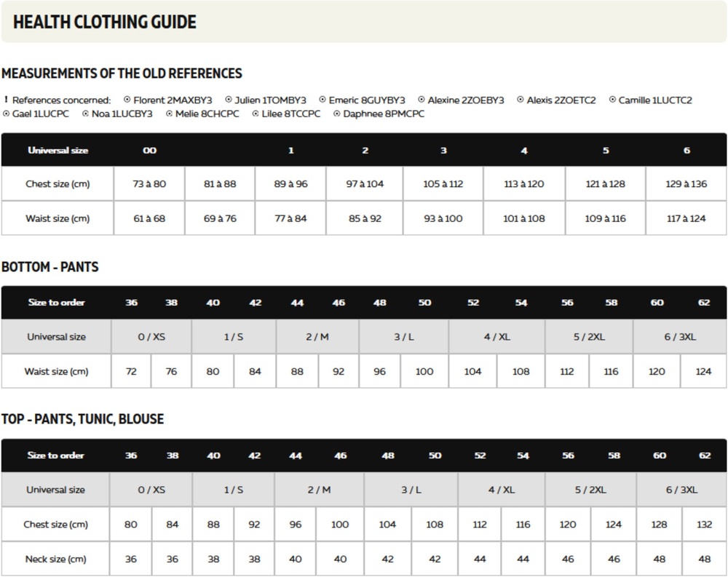The image size is (728, 577).
Task: Select the Noa 1LUCBY3 reference text
Action: [x=122, y=114]
